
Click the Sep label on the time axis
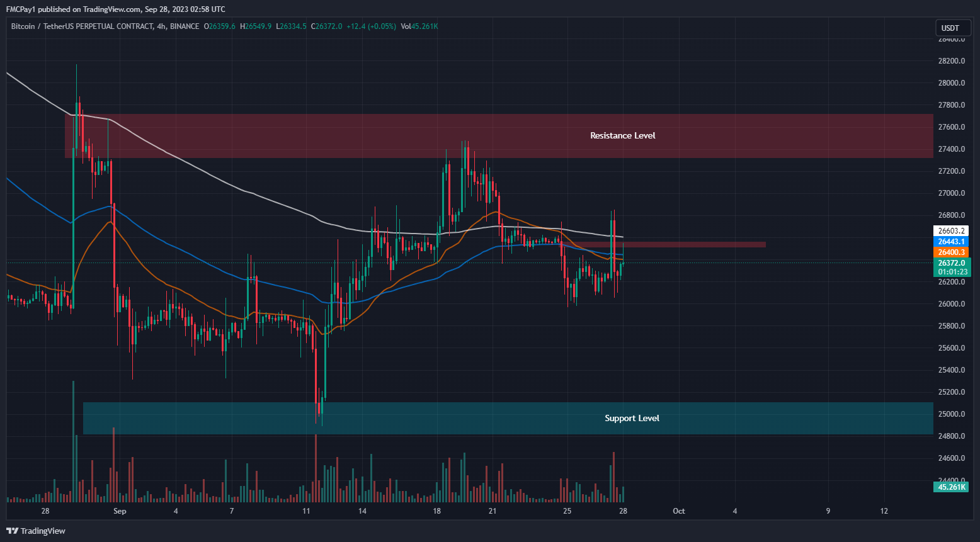tap(120, 511)
